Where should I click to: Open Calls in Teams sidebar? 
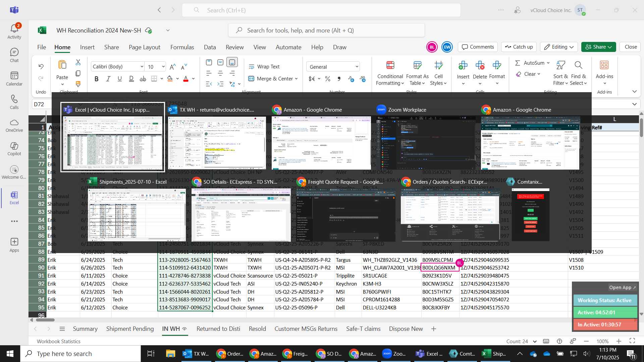coord(14,102)
